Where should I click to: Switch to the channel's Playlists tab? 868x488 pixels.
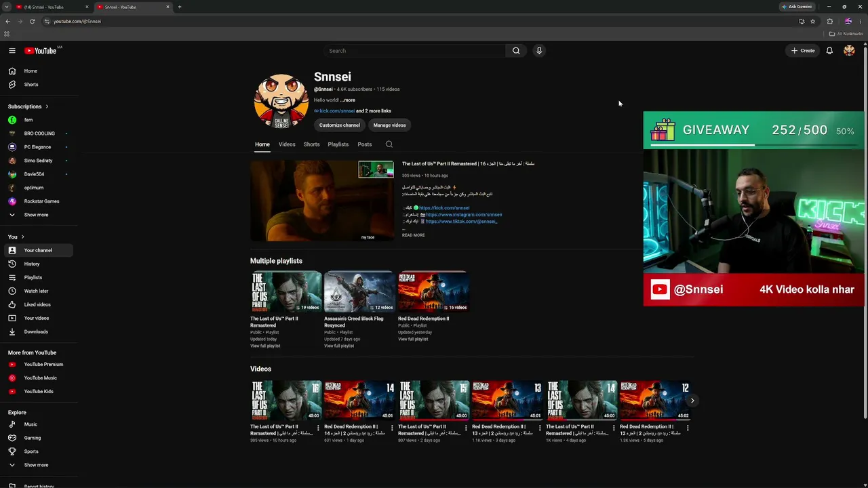coord(338,144)
